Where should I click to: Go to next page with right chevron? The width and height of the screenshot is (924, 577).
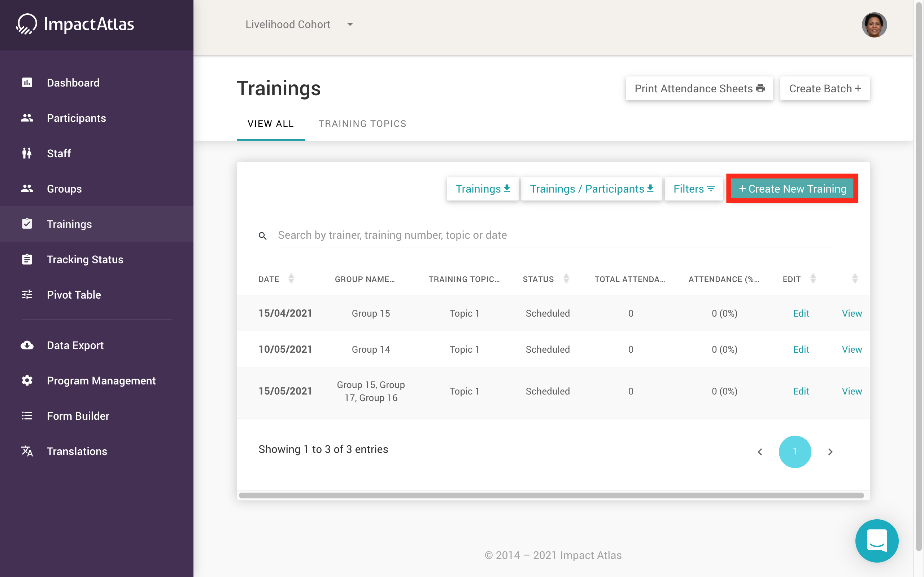pyautogui.click(x=830, y=452)
